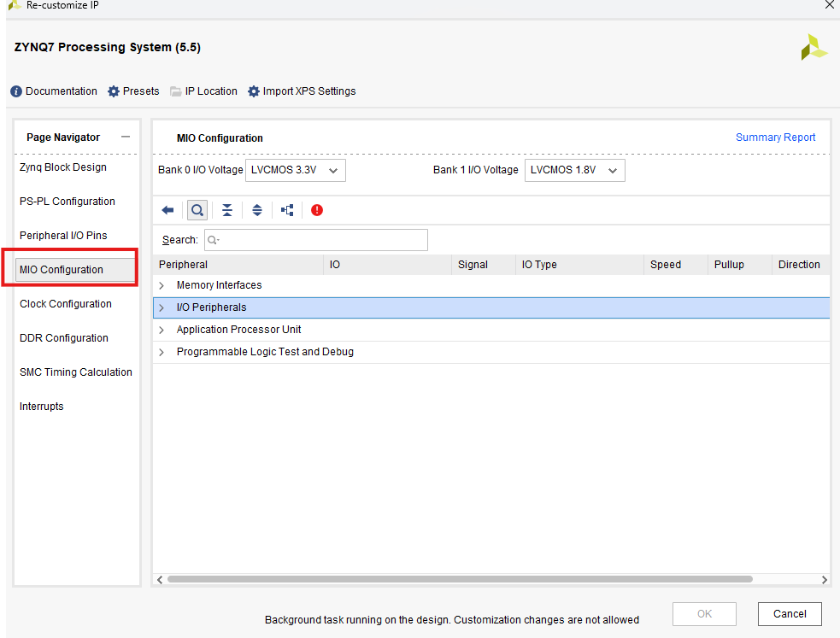This screenshot has width=840, height=638.
Task: Select Programmable Logic Test and Debug label
Action: [x=265, y=352]
